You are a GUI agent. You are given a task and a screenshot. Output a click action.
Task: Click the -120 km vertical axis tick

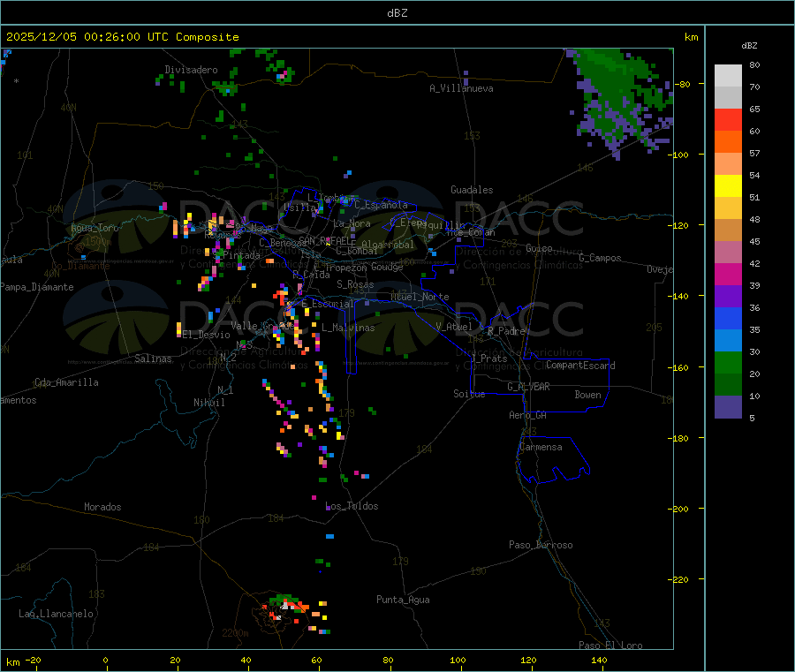pyautogui.click(x=681, y=225)
